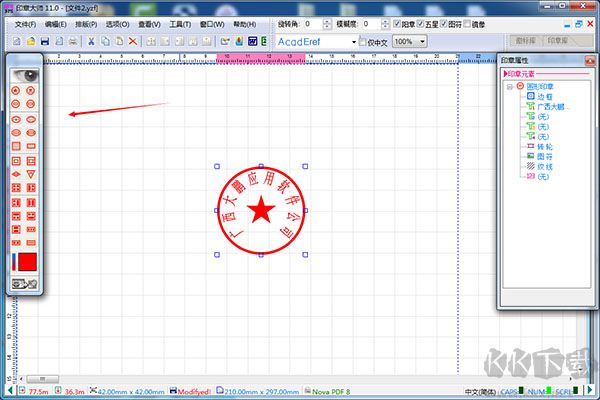Select the 图符 symbol element in the tree

tap(543, 156)
